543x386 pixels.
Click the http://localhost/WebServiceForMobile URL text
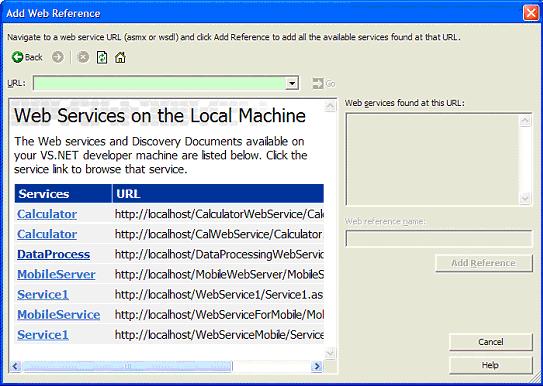(219, 314)
